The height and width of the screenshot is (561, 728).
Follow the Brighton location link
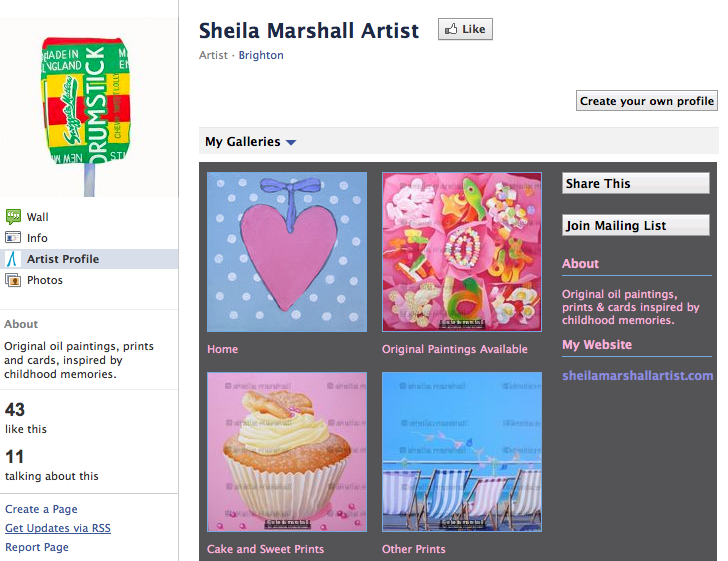261,55
